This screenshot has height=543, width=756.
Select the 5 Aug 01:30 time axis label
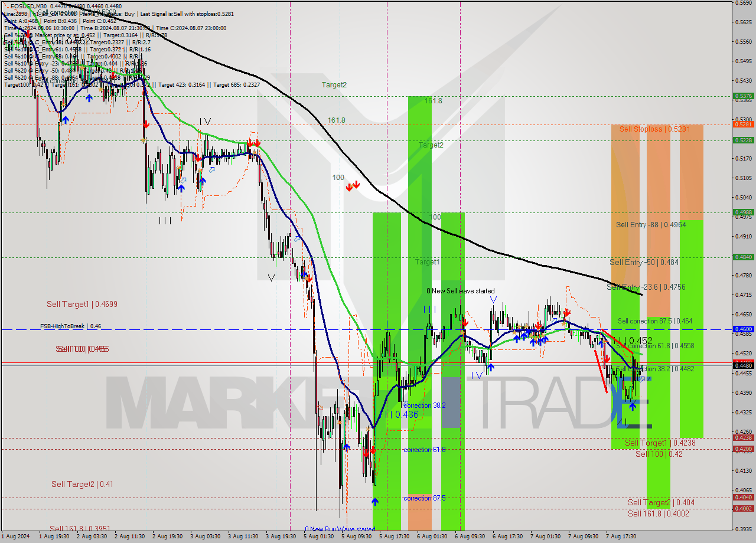click(x=319, y=537)
